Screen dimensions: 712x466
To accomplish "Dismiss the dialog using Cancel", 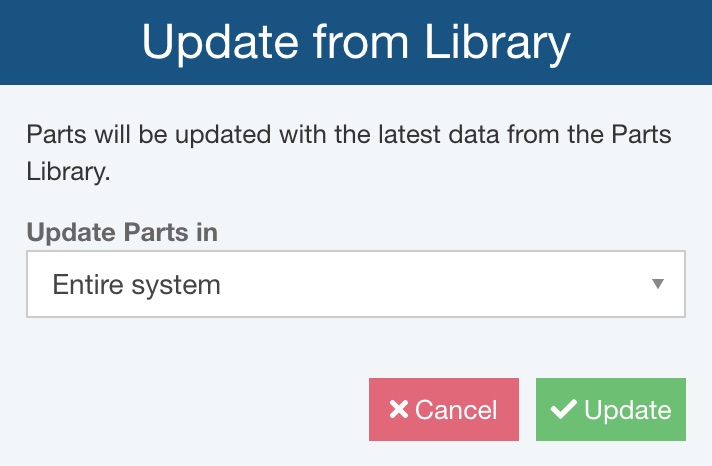I will 444,409.
